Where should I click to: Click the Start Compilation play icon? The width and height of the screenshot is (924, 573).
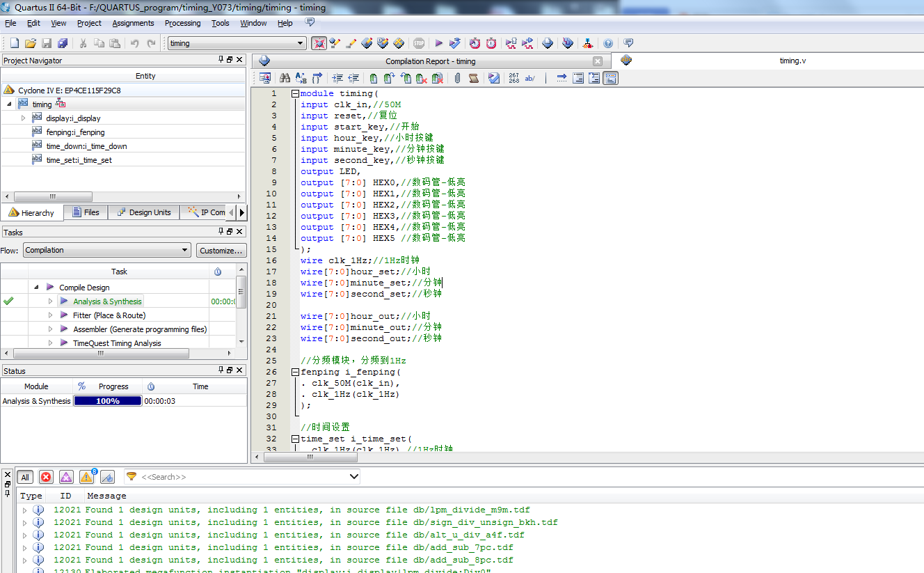click(439, 43)
